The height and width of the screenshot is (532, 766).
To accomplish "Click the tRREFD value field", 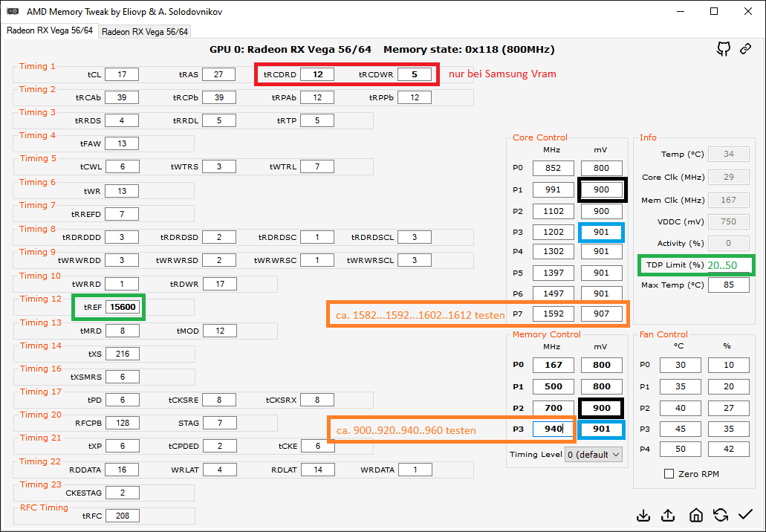I will [122, 213].
